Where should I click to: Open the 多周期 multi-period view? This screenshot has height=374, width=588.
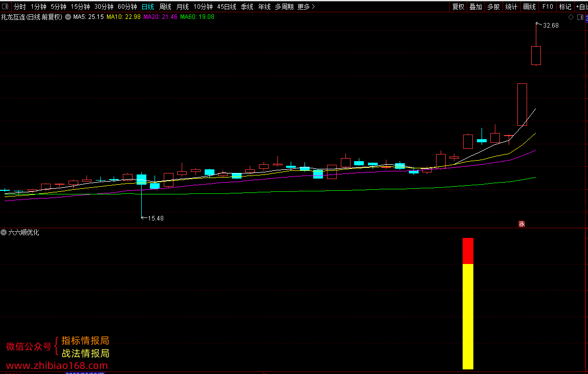click(x=284, y=7)
